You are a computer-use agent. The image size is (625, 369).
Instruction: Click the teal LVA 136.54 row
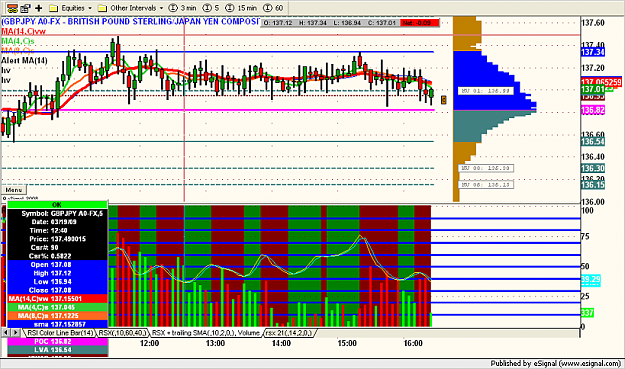pyautogui.click(x=57, y=350)
